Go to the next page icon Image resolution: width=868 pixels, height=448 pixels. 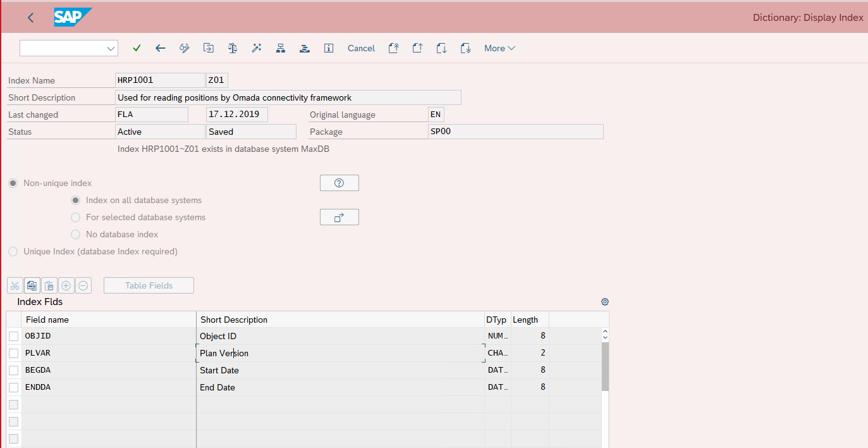coord(442,48)
